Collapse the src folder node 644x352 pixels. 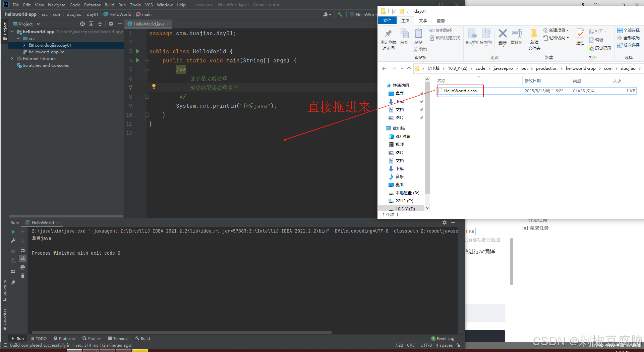click(18, 38)
